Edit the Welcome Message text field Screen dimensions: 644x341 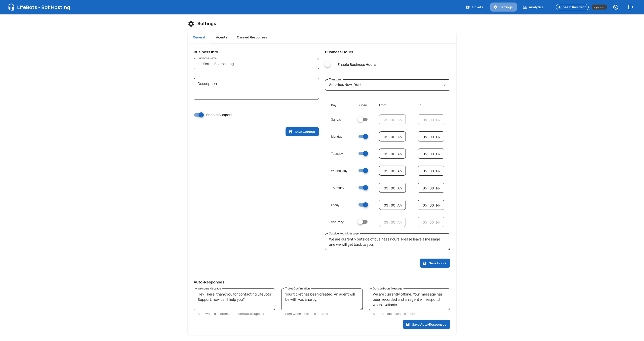coord(234,299)
